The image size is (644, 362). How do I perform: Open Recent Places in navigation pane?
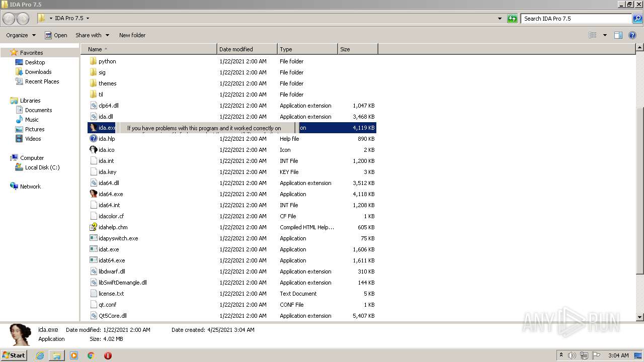[x=42, y=81]
